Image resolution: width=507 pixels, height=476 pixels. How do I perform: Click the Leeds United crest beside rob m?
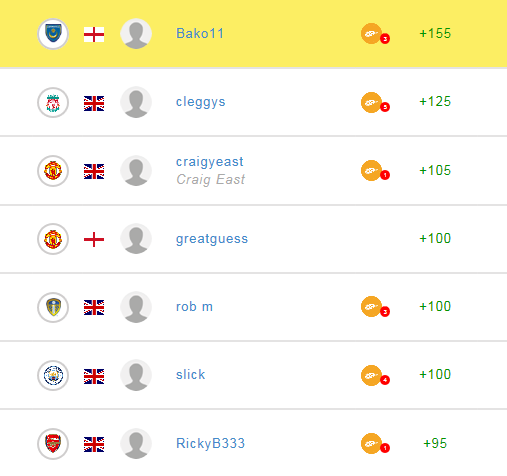point(53,307)
